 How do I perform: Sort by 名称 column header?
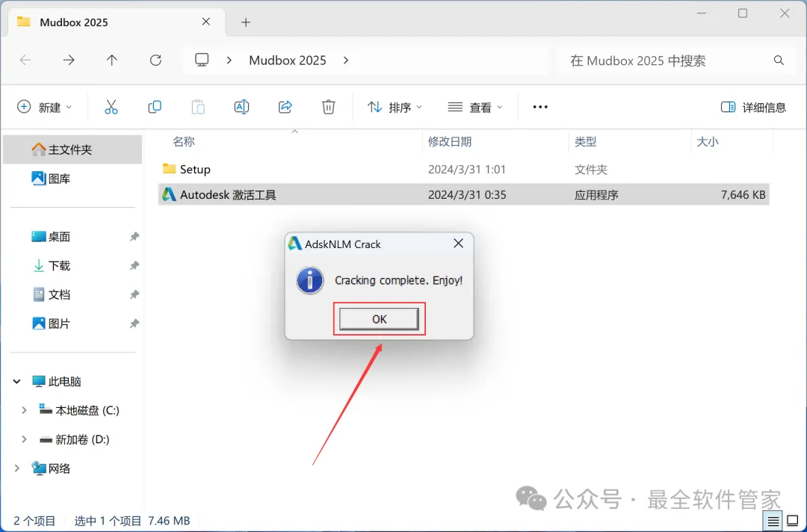184,141
